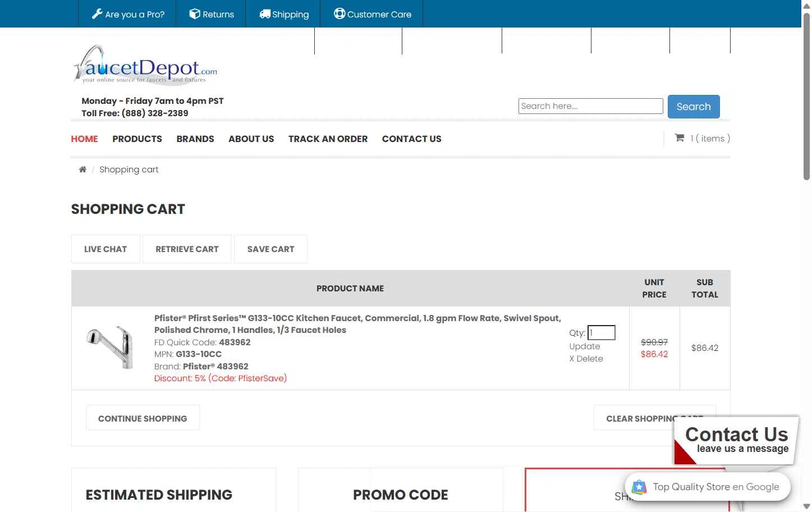The image size is (812, 512).
Task: Click the PROMO CODE heading
Action: [x=401, y=495]
